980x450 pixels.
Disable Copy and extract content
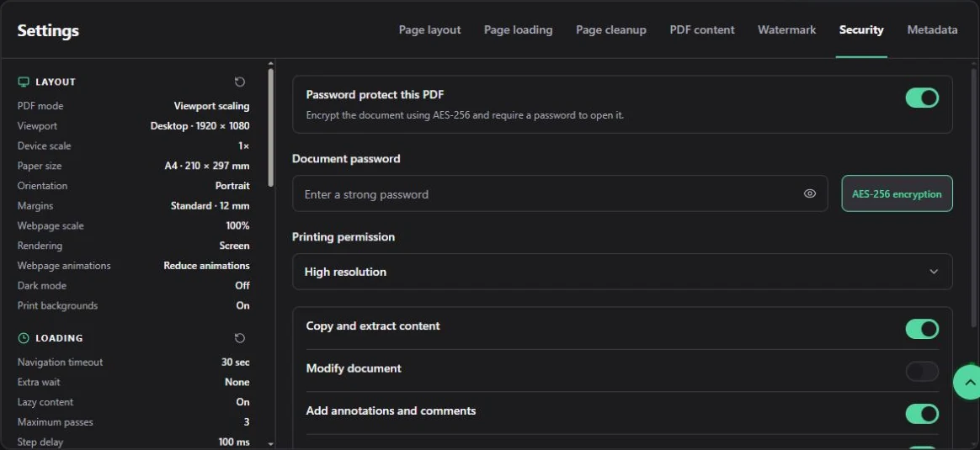(x=922, y=329)
